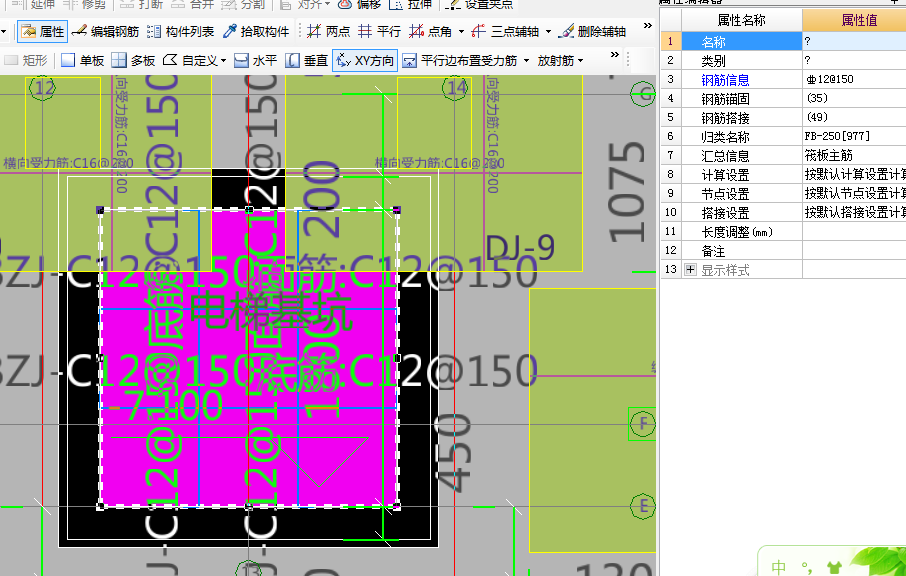This screenshot has width=906, height=576.
Task: Click the DJ-9 foundation label
Action: click(x=521, y=248)
